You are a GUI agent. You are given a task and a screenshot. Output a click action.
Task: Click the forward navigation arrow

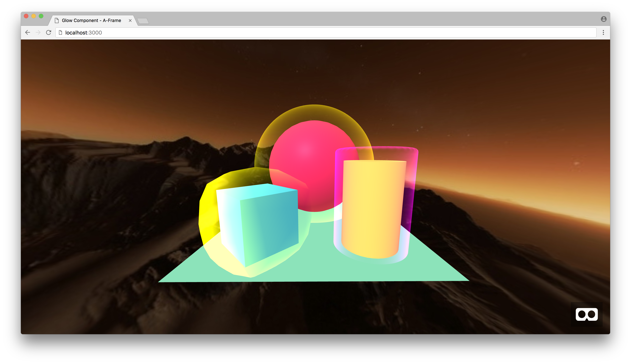click(38, 32)
